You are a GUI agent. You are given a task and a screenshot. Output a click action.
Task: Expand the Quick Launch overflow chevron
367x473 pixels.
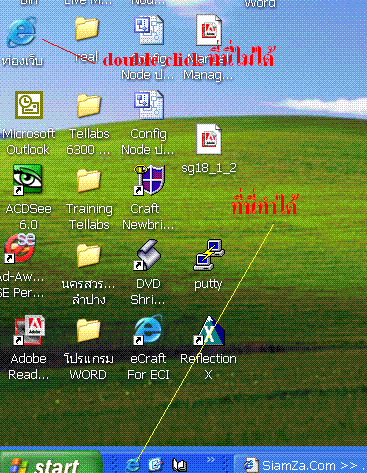(x=210, y=460)
